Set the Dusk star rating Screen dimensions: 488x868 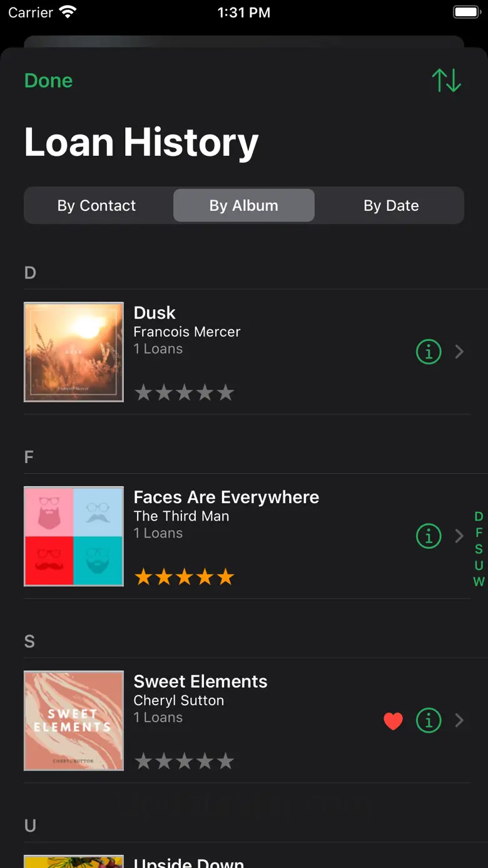[184, 392]
